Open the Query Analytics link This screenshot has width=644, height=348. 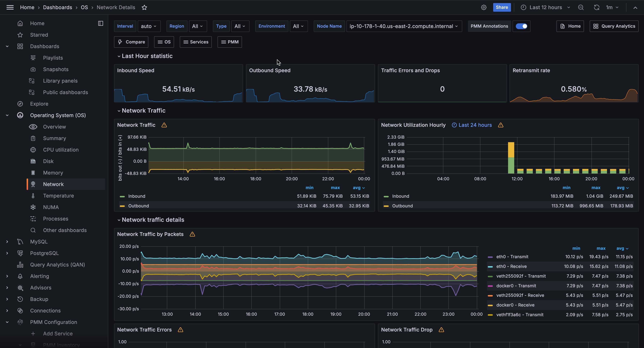coord(614,26)
